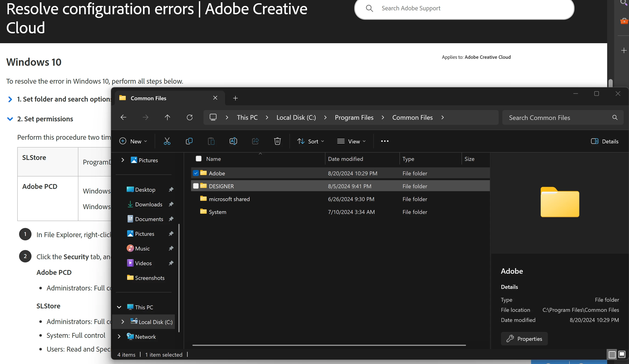Open the View dropdown menu

(351, 141)
